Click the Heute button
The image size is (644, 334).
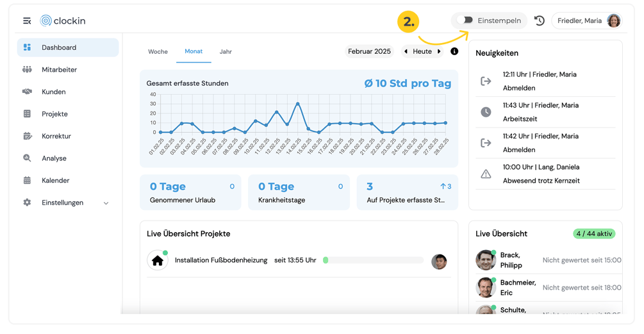click(x=422, y=51)
